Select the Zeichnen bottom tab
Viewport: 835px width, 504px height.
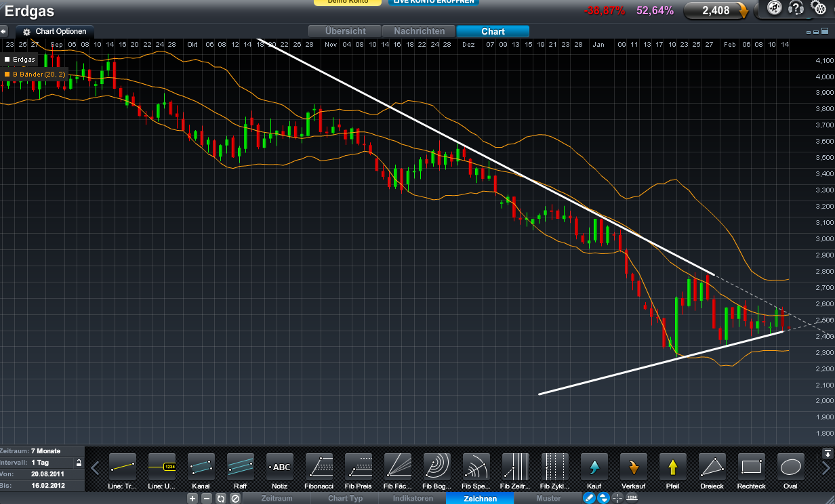point(480,499)
